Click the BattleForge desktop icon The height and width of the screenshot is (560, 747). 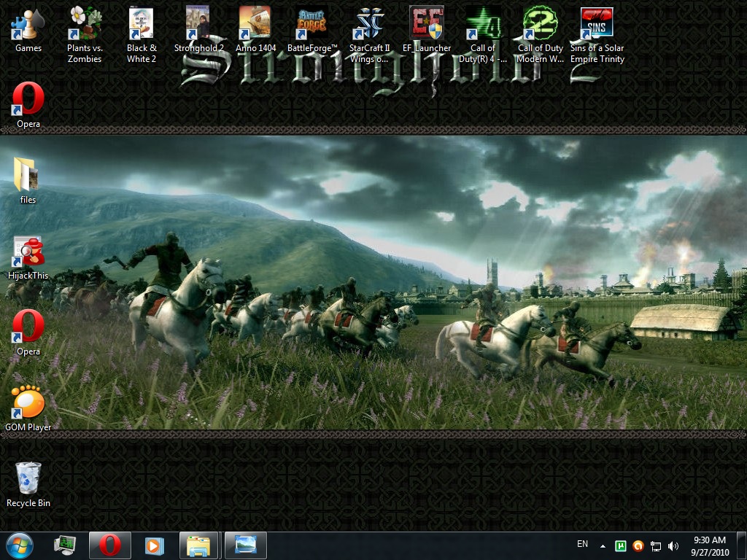(312, 29)
